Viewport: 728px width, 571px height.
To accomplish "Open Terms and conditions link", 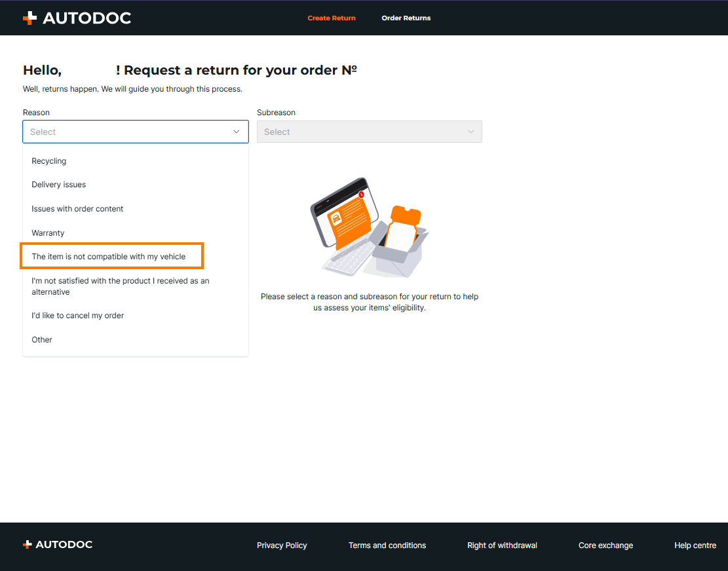I will coord(387,545).
